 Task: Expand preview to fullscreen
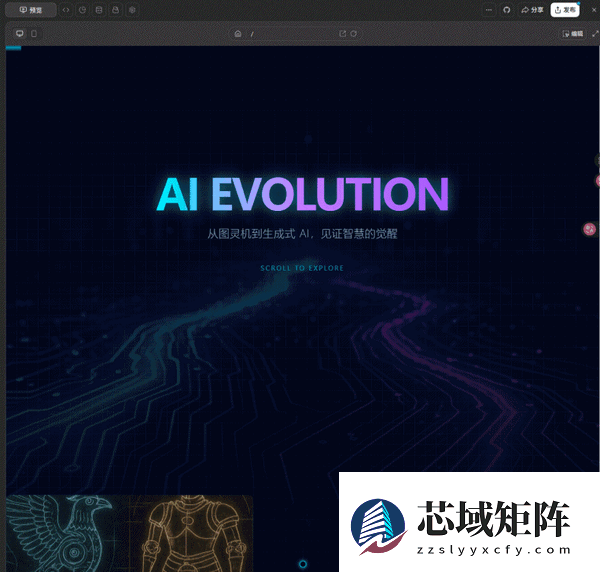(595, 34)
